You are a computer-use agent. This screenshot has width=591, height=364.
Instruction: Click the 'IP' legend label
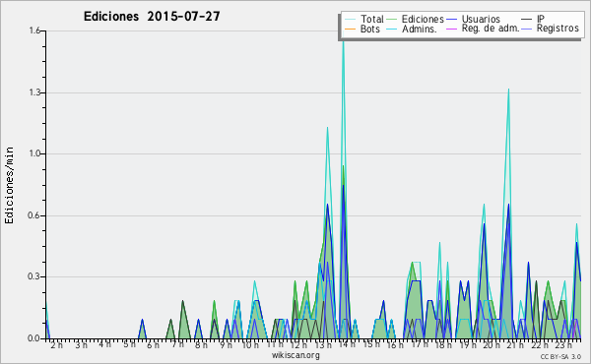pos(541,19)
